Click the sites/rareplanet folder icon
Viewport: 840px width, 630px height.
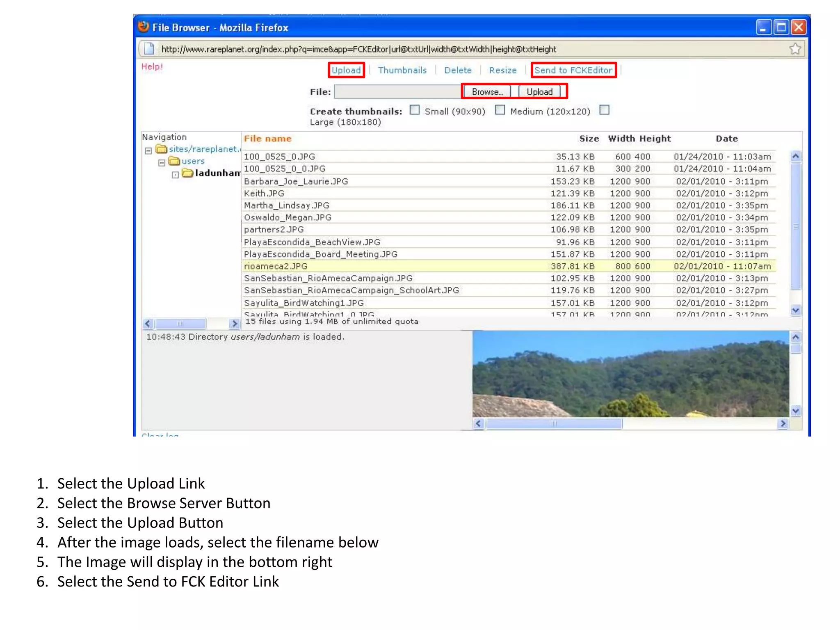coord(162,149)
